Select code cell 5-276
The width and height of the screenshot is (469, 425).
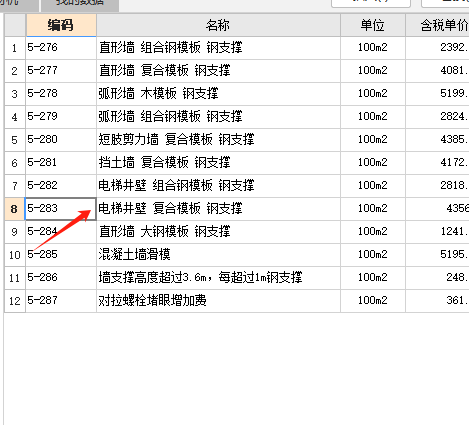point(61,48)
